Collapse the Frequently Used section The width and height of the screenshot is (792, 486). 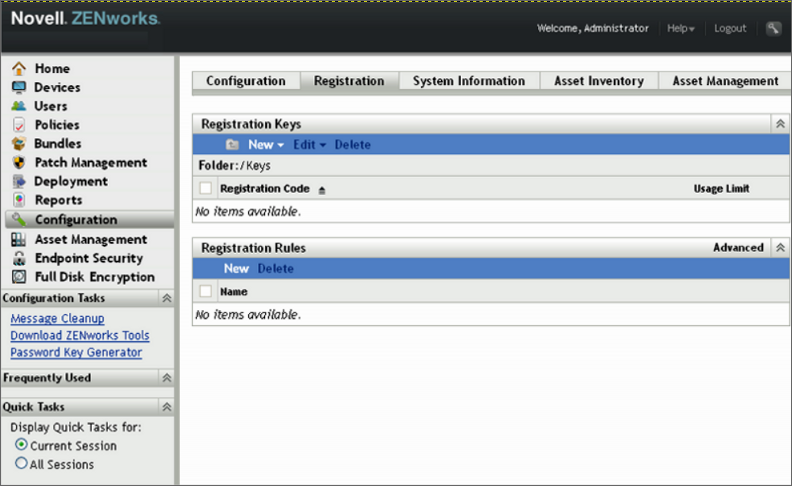(166, 378)
